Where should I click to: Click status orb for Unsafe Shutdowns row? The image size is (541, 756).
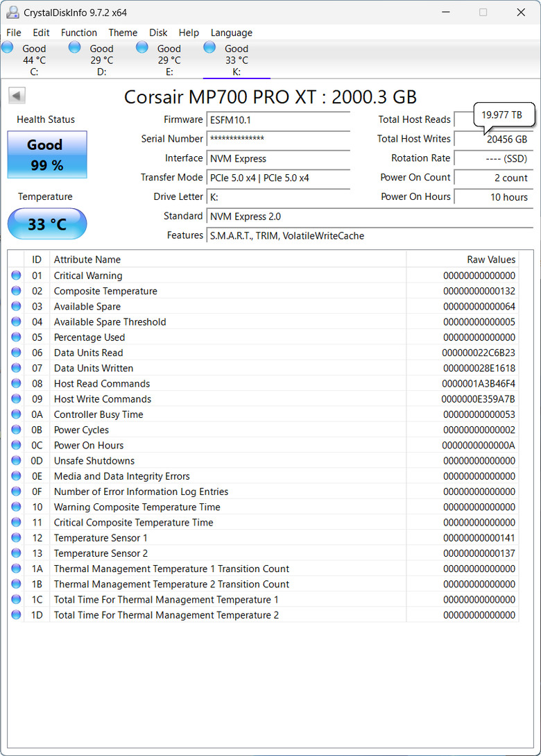pos(17,460)
